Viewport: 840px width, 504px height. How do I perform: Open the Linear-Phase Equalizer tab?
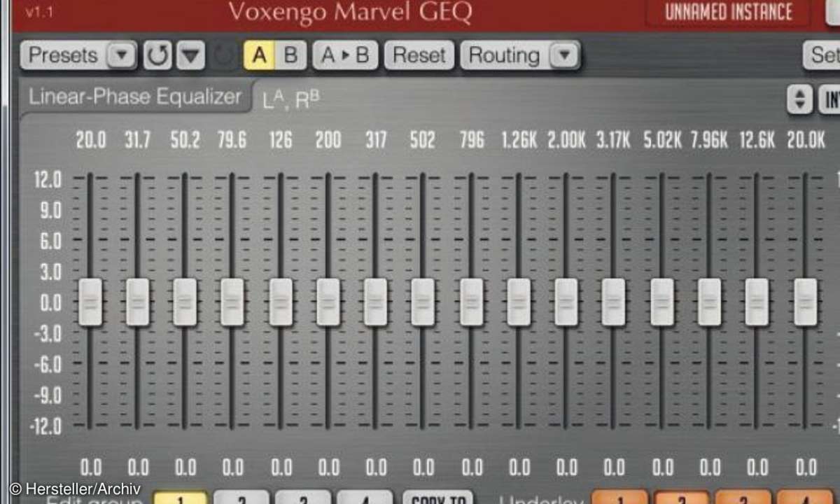click(134, 97)
